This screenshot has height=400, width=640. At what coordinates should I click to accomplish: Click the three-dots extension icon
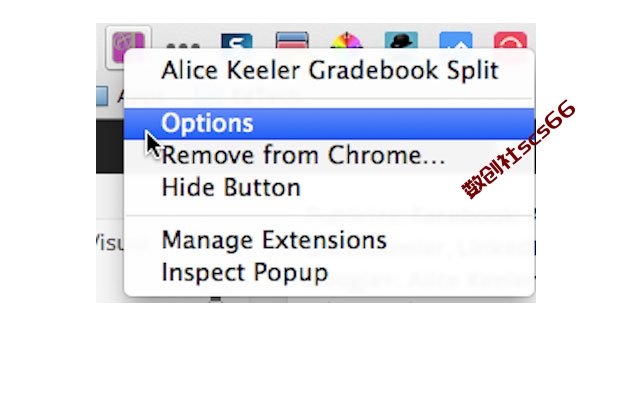pyautogui.click(x=183, y=46)
